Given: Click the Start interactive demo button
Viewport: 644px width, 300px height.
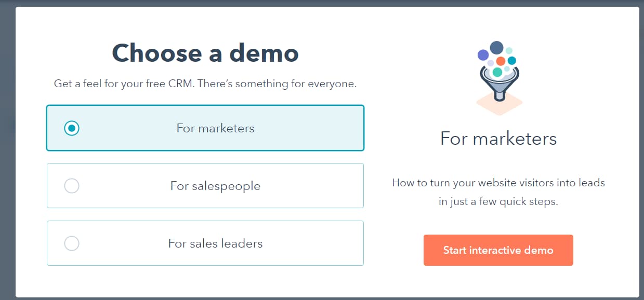Looking at the screenshot, I should (x=498, y=250).
